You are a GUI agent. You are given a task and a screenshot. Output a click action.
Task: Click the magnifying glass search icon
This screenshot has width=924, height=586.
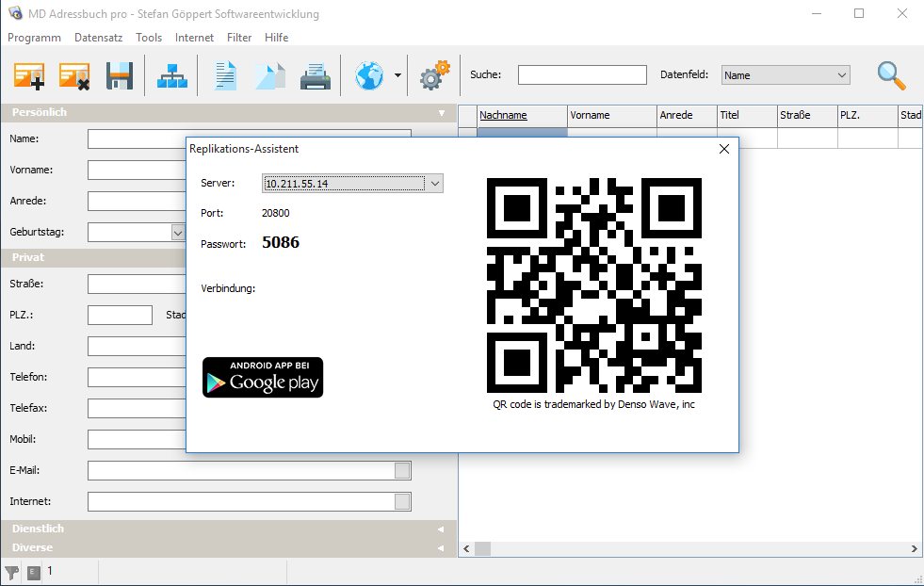coord(891,75)
